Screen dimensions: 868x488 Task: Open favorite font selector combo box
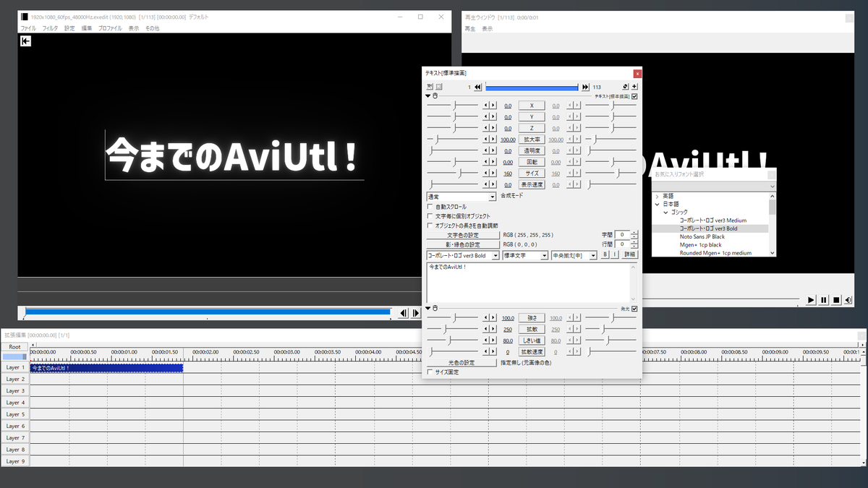pyautogui.click(x=713, y=186)
